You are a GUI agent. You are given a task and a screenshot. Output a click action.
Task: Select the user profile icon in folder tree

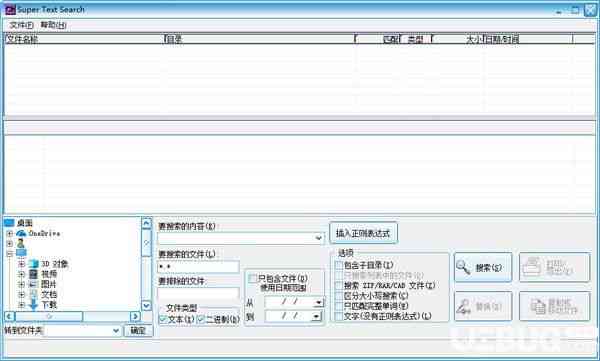pyautogui.click(x=20, y=243)
